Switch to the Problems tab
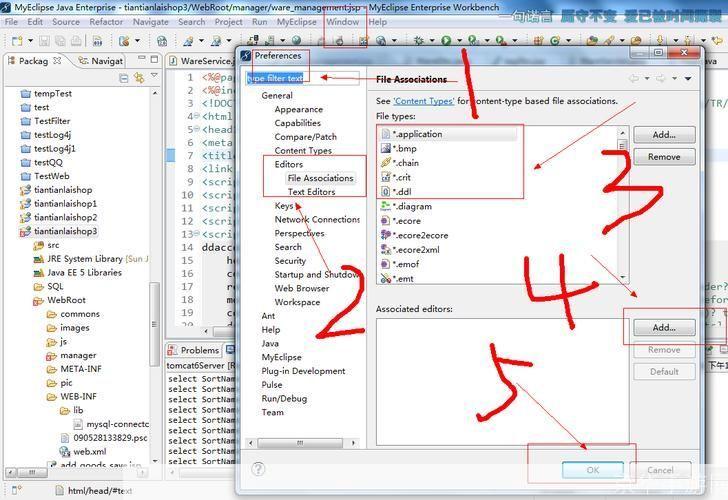This screenshot has width=728, height=500. point(194,350)
